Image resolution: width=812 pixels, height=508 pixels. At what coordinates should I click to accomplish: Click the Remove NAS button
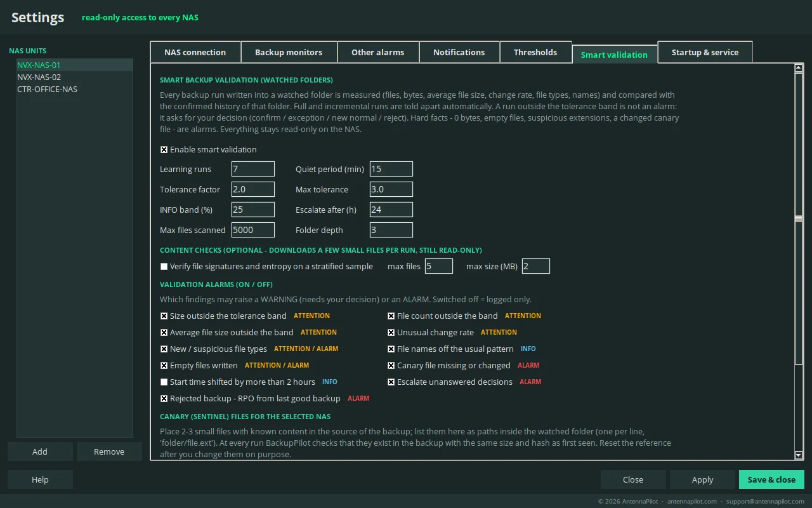point(109,451)
